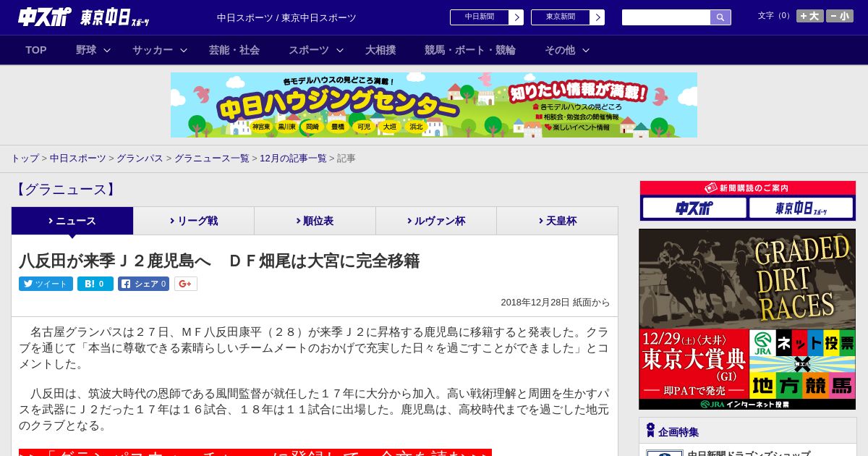
Task: Open the 中日新聞 link button
Action: 480,17
